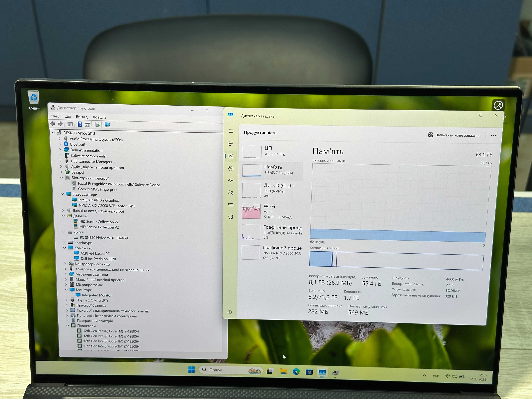Open Details list icon in Task Manager sidebar
Screen dimensions: 532x399
(231, 205)
